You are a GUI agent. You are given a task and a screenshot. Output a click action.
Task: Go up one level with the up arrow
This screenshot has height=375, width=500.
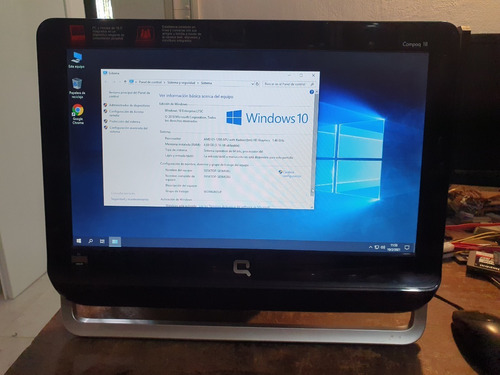(125, 82)
